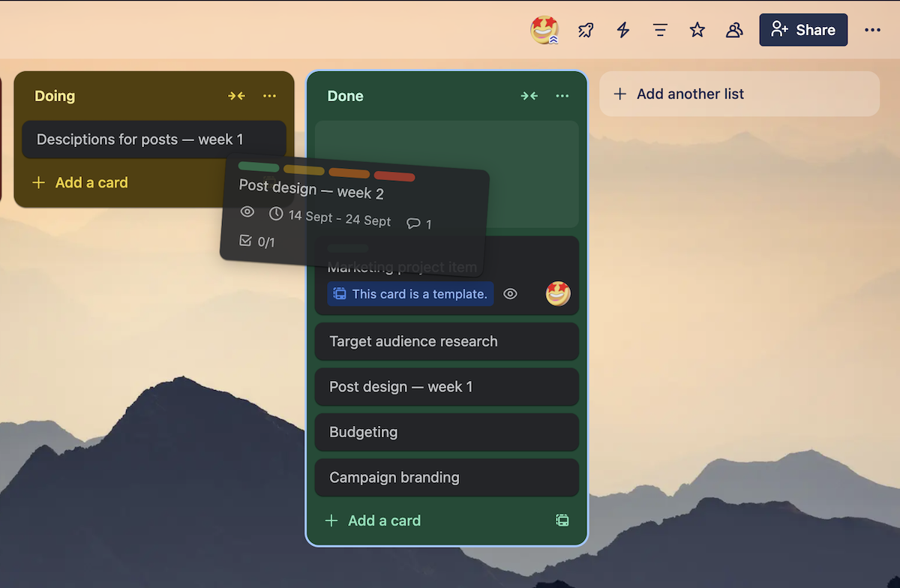Filter cards with the filter icon
Screen dimensions: 900x588
pyautogui.click(x=659, y=30)
